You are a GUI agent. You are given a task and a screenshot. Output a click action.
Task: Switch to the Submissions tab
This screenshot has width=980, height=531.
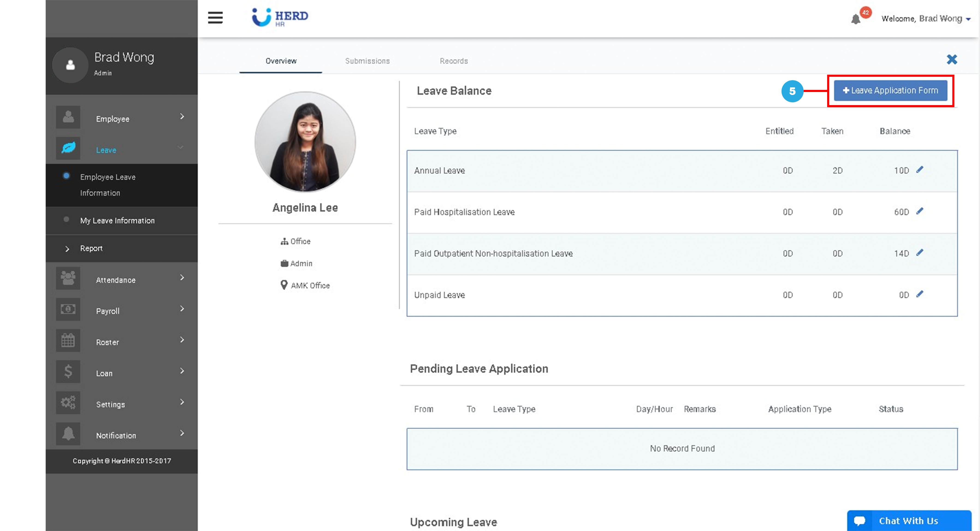tap(367, 61)
